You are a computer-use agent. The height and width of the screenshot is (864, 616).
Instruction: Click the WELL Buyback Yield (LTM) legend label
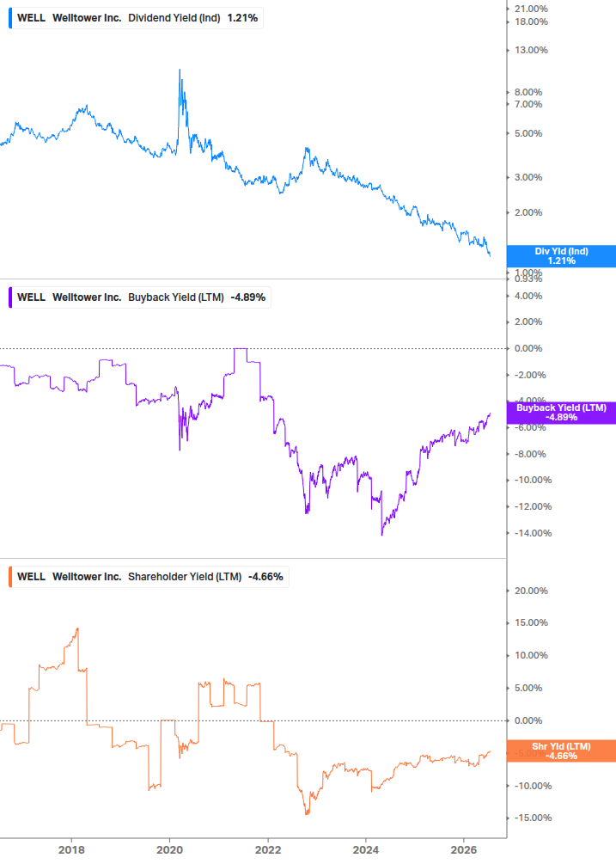click(141, 297)
